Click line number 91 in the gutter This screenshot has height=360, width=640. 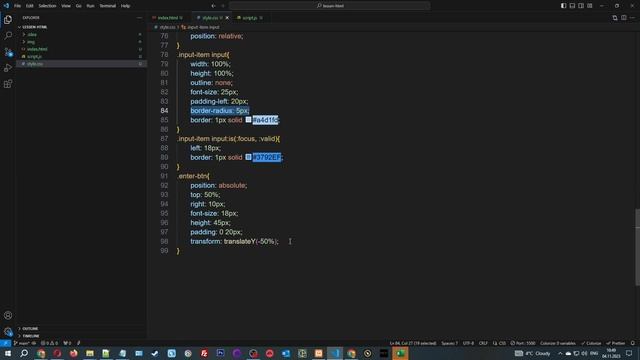pos(164,176)
